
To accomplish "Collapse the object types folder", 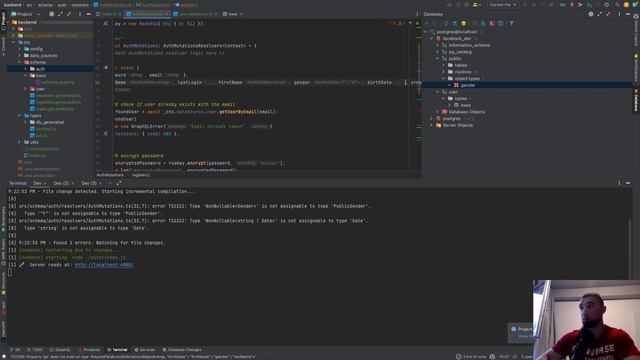I will tap(444, 78).
